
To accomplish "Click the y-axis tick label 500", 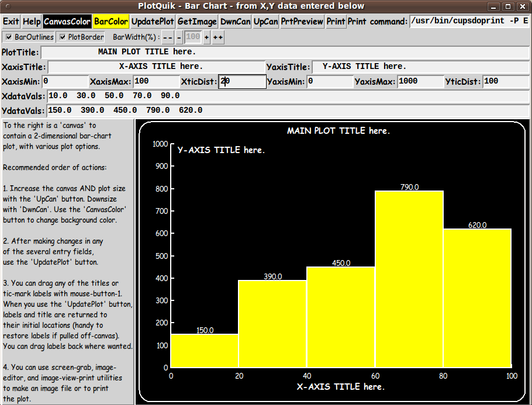I will [161, 256].
